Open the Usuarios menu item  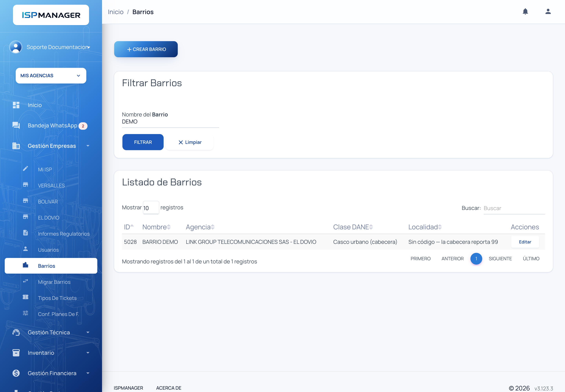pos(51,250)
